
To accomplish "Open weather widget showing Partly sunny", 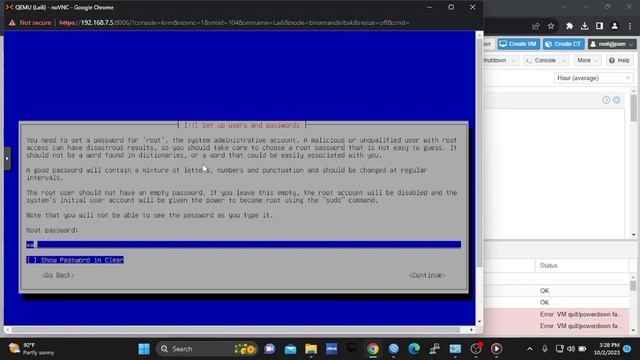I will (x=31, y=349).
